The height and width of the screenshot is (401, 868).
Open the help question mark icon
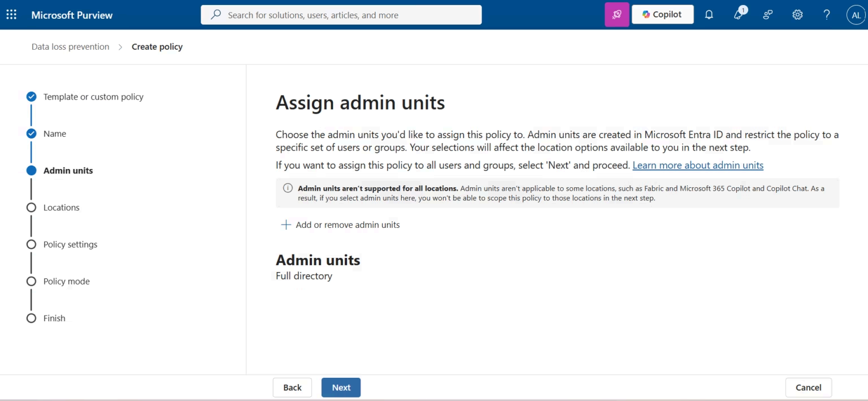click(x=827, y=15)
